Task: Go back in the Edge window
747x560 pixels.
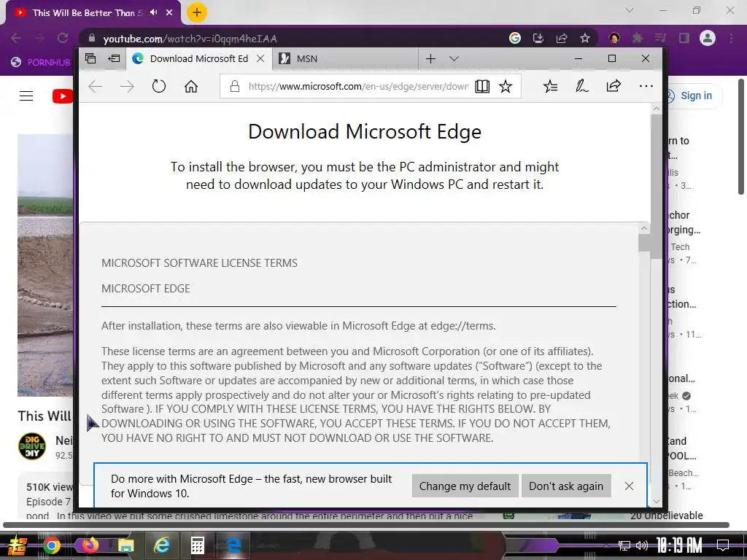Action: (96, 86)
